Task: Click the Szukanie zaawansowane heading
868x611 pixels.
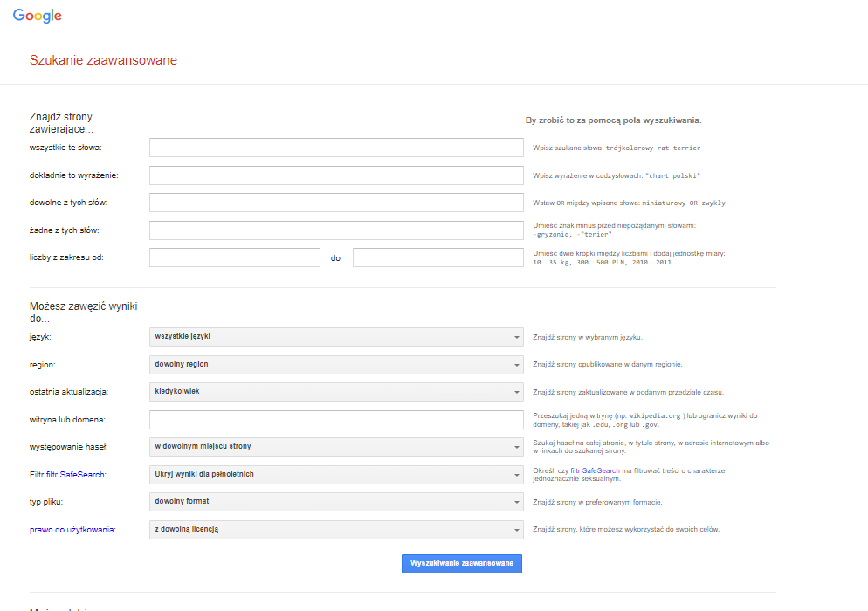Action: [104, 60]
